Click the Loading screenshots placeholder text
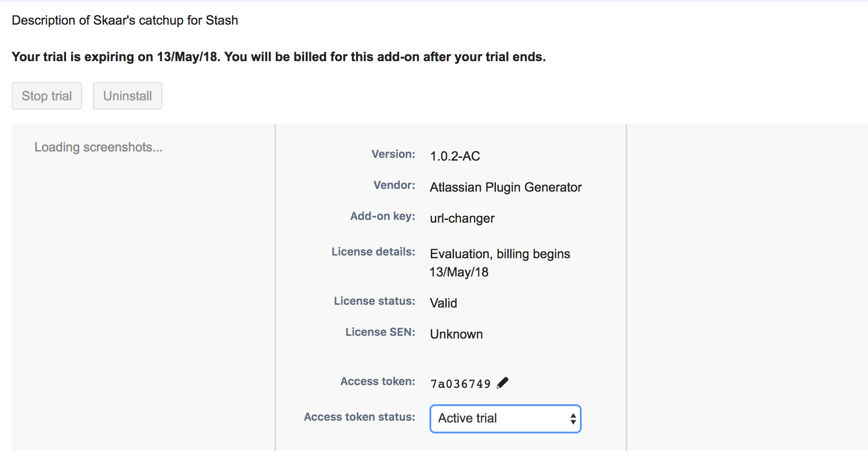 98,147
